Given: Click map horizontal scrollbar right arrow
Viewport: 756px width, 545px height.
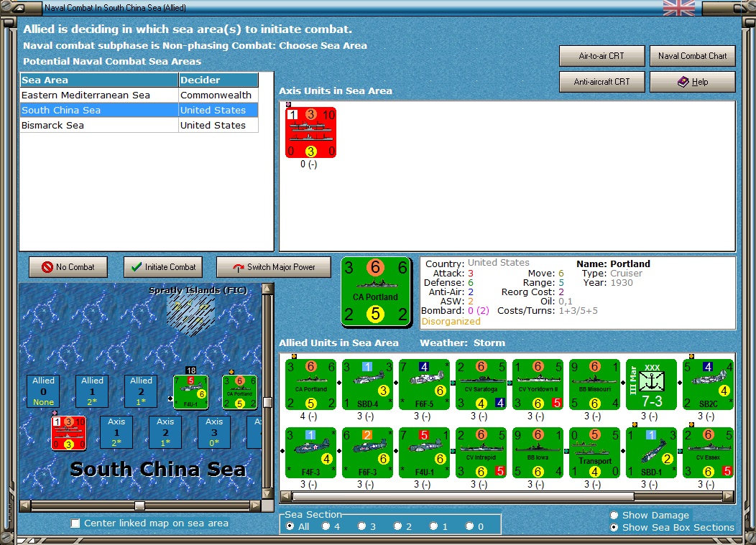Looking at the screenshot, I should click(x=256, y=506).
